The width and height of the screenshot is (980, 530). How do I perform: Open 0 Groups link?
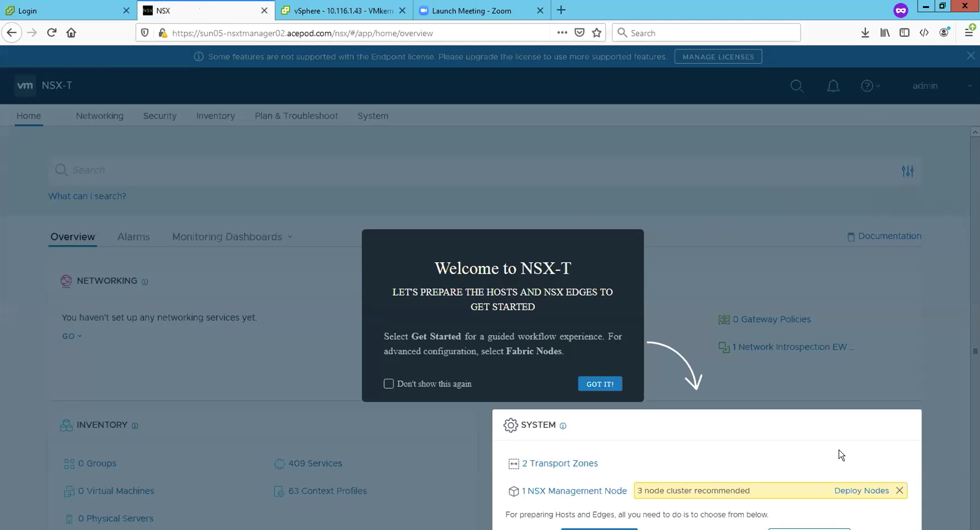click(97, 464)
